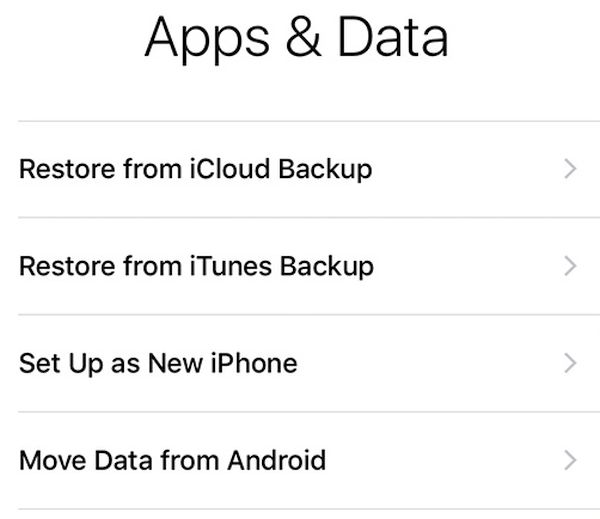Image resolution: width=600 pixels, height=519 pixels.
Task: Click the words New iPhone in third option
Action: point(222,362)
